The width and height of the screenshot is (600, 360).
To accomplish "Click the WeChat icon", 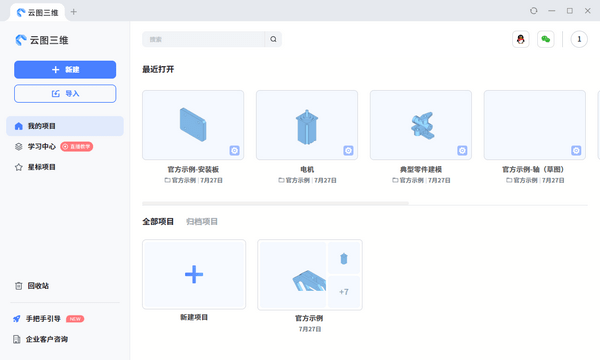I will [x=546, y=39].
